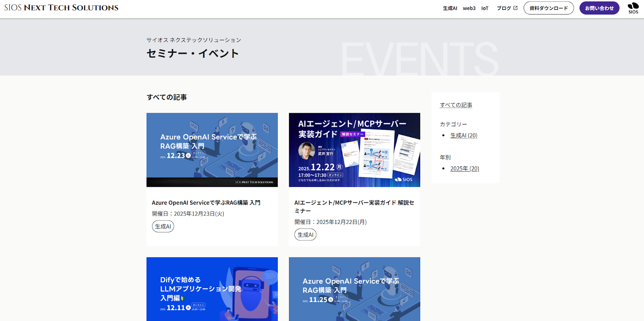Viewport: 644px width, 321px height.
Task: Click the お問い合わせ button
Action: pyautogui.click(x=599, y=8)
